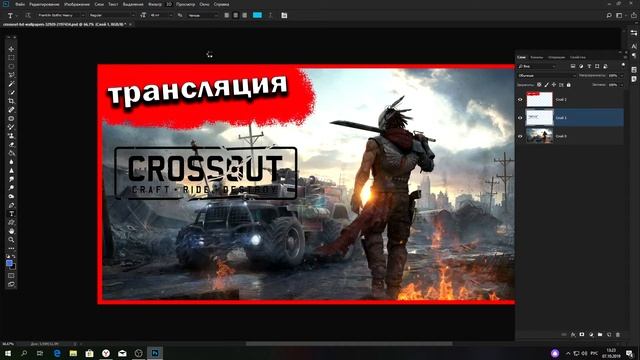Open the Редактирование menu
The height and width of the screenshot is (360, 640).
[44, 4]
